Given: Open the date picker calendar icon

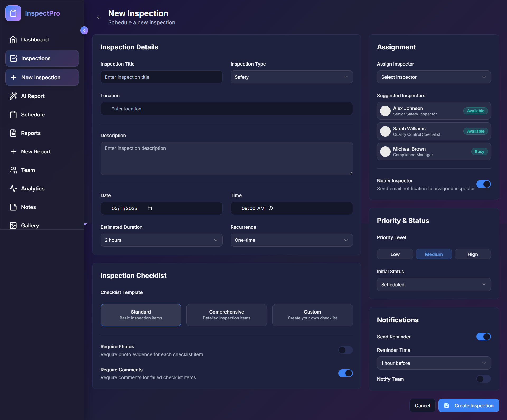Looking at the screenshot, I should coord(150,208).
